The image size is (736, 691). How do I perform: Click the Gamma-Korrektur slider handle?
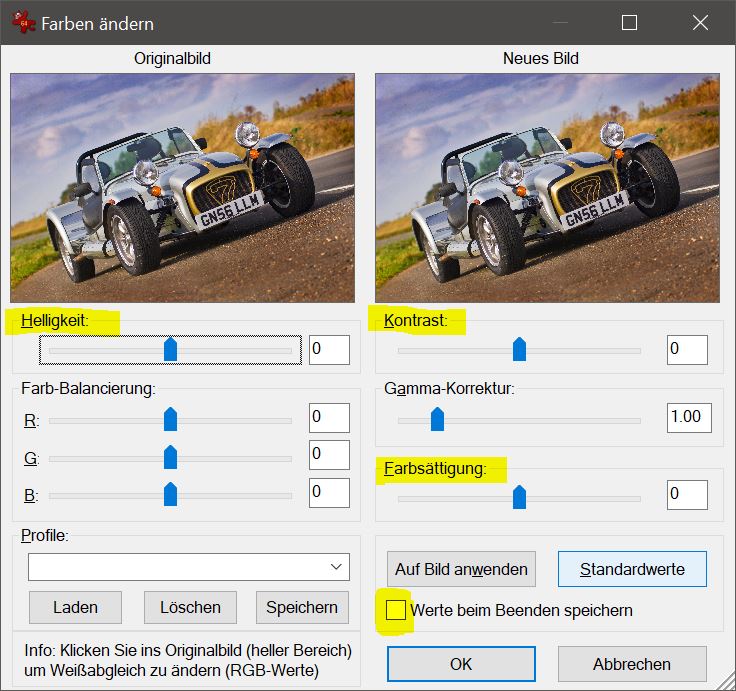coord(437,418)
